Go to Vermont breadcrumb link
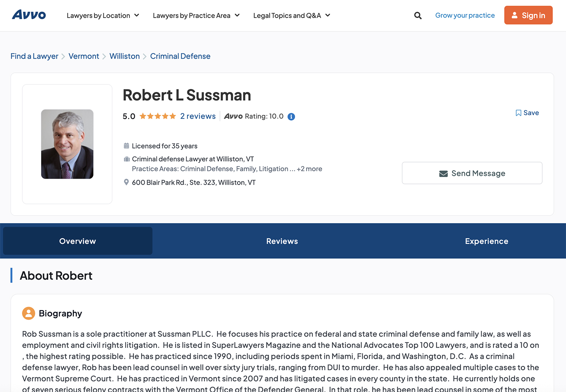The width and height of the screenshot is (566, 392). click(x=84, y=56)
